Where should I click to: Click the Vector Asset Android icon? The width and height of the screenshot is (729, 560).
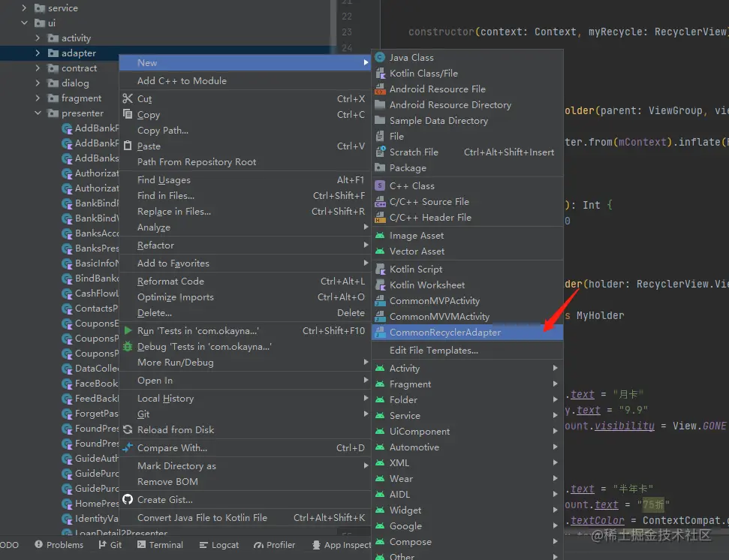tap(380, 251)
